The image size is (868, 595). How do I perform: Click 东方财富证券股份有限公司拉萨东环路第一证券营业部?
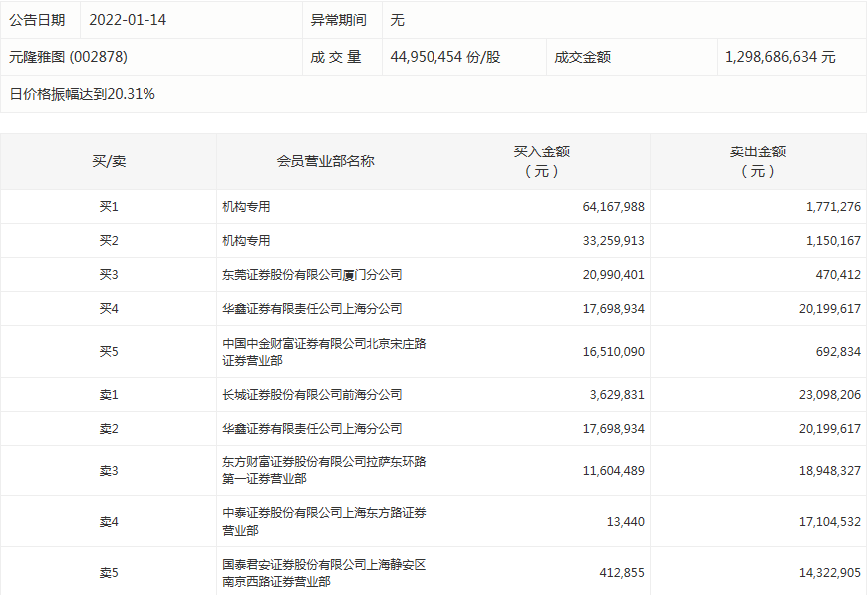325,470
